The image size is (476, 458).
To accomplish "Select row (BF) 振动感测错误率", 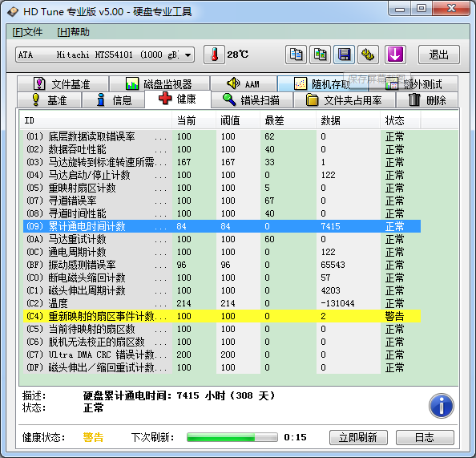I will coord(222,265).
